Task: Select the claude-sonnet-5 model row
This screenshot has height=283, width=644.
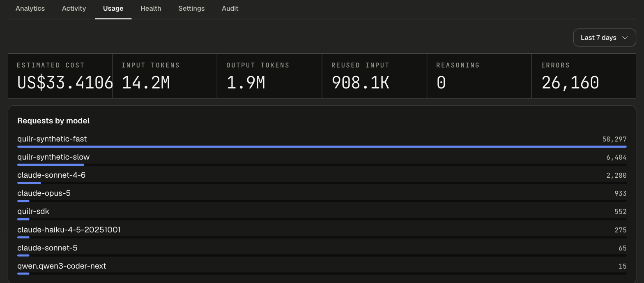Action: [x=322, y=250]
